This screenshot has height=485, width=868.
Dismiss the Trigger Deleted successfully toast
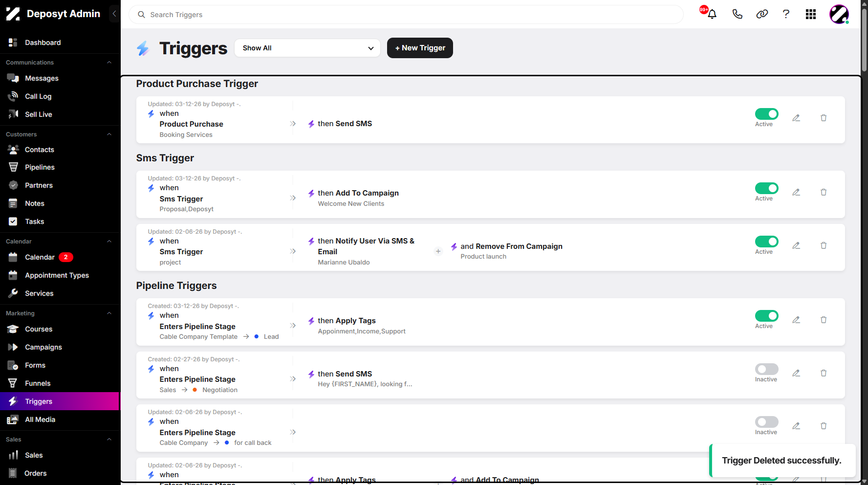(782, 461)
